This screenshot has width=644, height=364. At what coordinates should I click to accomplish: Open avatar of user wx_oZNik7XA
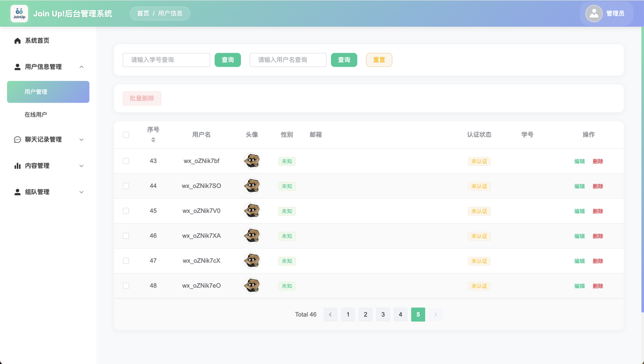pos(252,236)
